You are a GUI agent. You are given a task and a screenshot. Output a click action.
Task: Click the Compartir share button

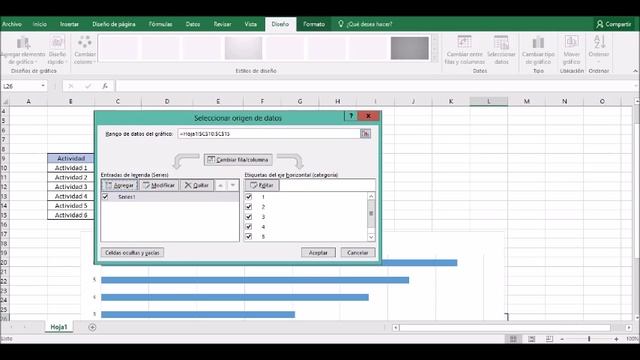click(x=613, y=24)
